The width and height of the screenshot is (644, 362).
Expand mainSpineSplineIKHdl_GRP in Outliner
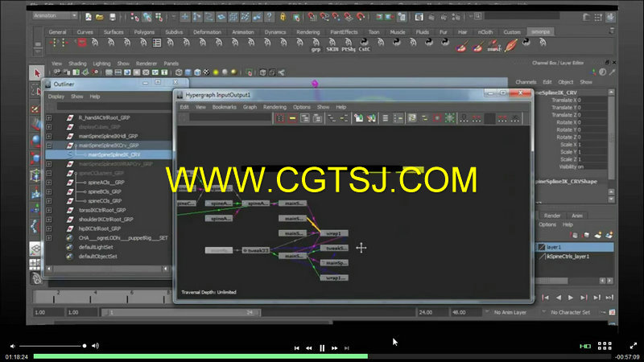point(49,136)
